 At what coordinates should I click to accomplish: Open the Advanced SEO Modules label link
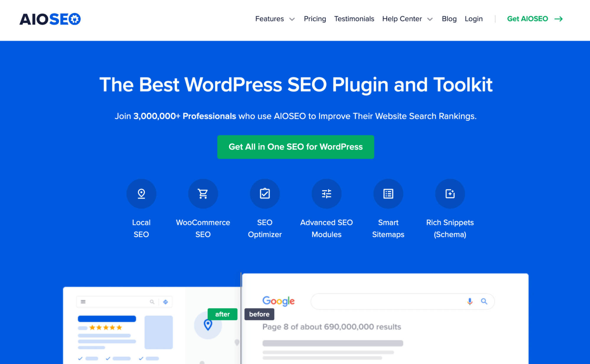[326, 228]
